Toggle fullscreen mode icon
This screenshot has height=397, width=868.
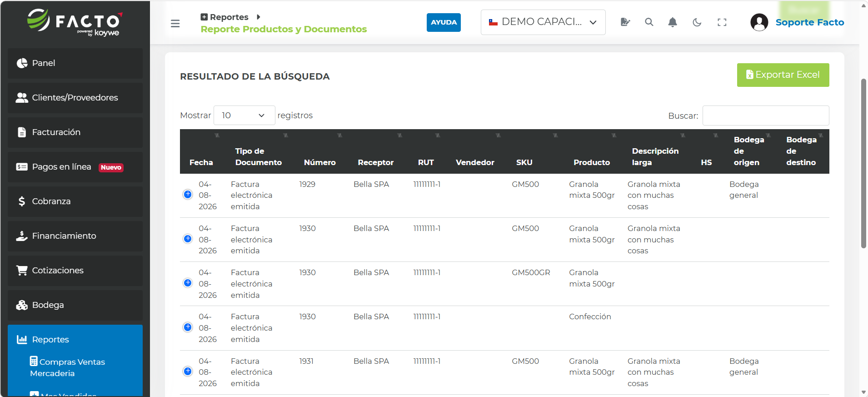point(722,22)
